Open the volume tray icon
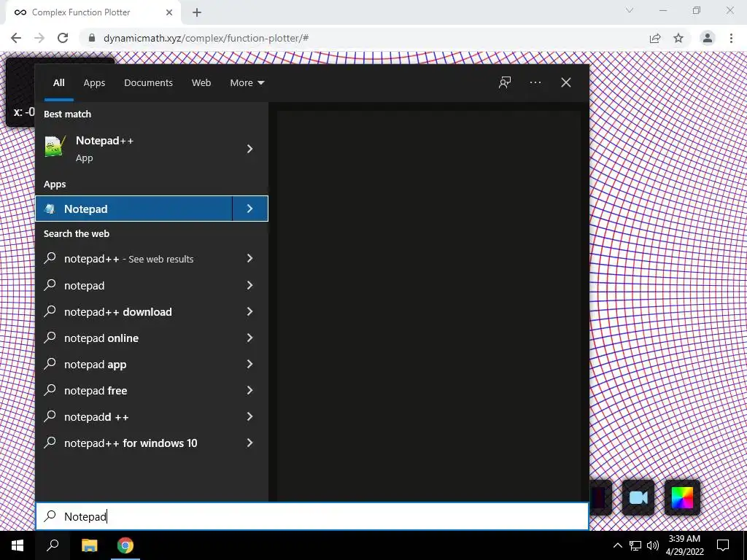This screenshot has width=747, height=560. click(x=653, y=545)
